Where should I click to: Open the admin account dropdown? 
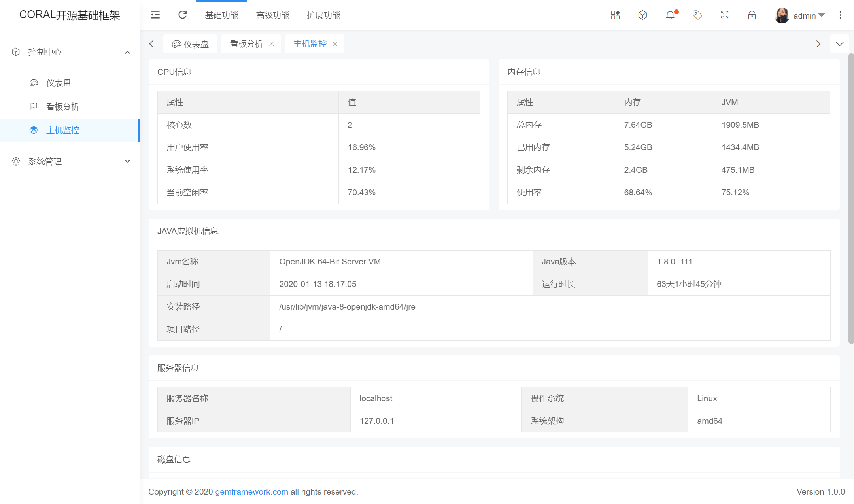point(809,15)
